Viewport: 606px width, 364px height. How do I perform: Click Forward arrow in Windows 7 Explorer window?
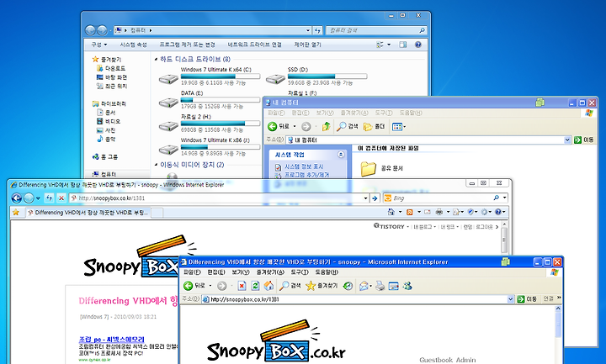(x=102, y=30)
